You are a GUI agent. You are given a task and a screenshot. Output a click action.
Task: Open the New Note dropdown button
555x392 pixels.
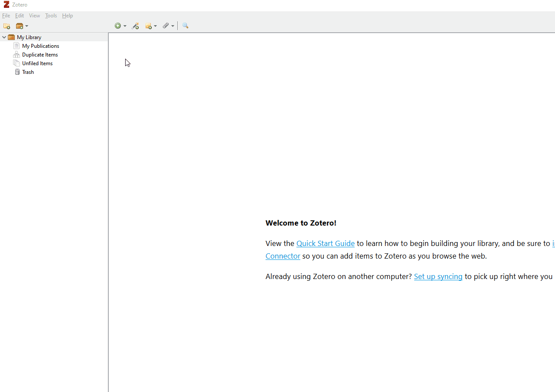[151, 26]
